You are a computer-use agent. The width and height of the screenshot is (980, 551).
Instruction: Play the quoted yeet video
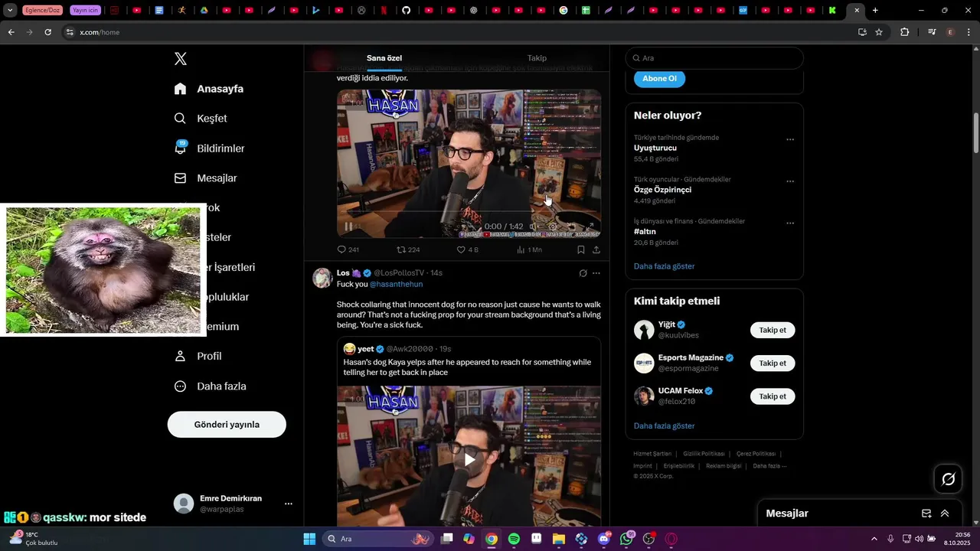pos(469,459)
